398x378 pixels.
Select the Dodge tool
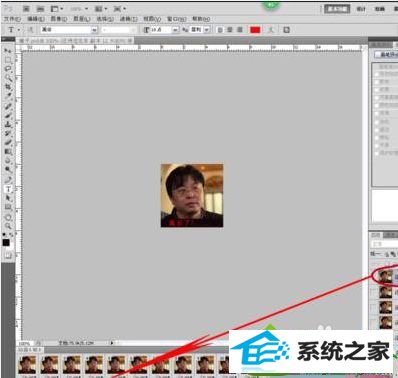(8, 170)
